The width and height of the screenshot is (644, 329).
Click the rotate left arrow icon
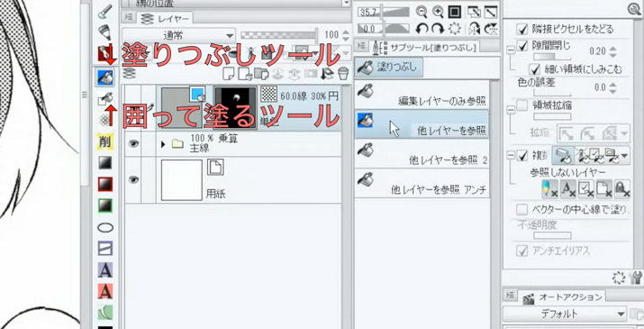tap(422, 28)
